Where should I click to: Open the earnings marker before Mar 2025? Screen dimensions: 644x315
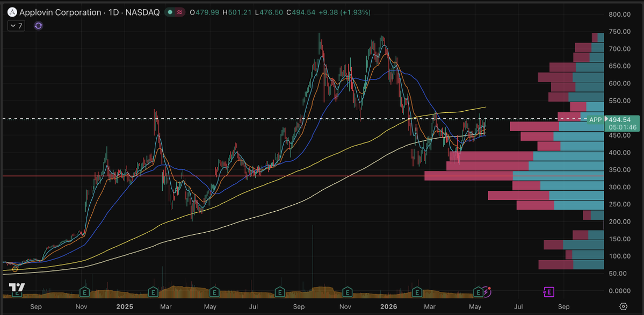point(153,292)
